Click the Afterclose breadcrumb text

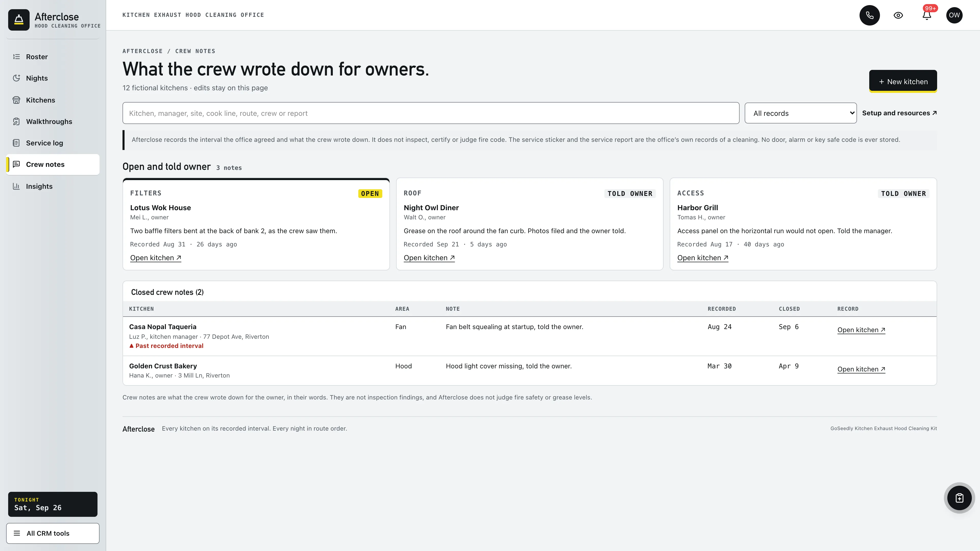pos(142,51)
